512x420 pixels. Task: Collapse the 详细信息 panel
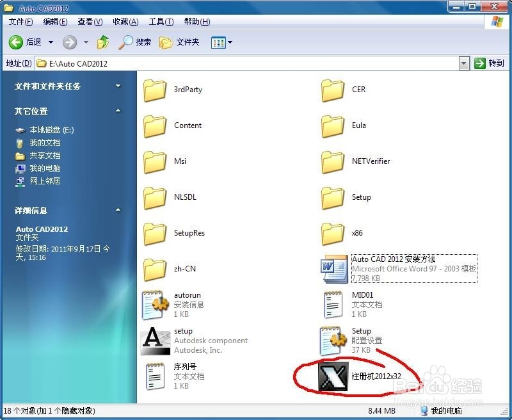118,210
